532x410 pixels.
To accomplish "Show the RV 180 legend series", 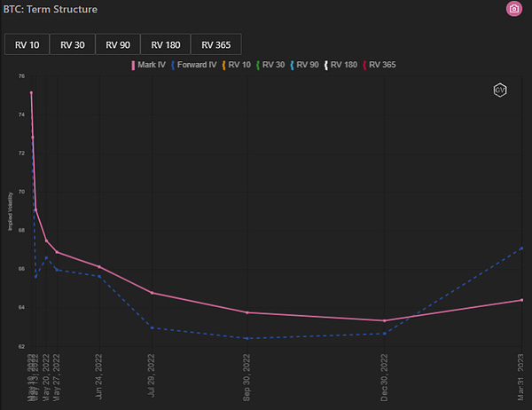I will tap(341, 65).
